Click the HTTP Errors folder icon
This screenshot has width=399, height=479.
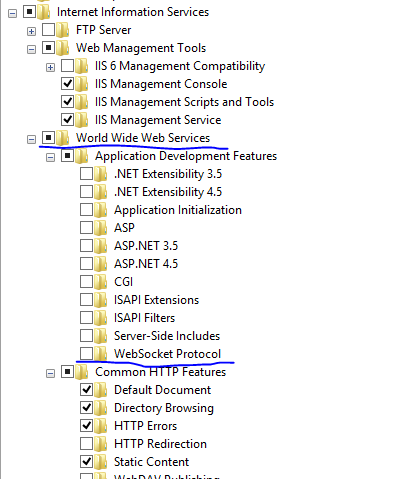coord(101,426)
